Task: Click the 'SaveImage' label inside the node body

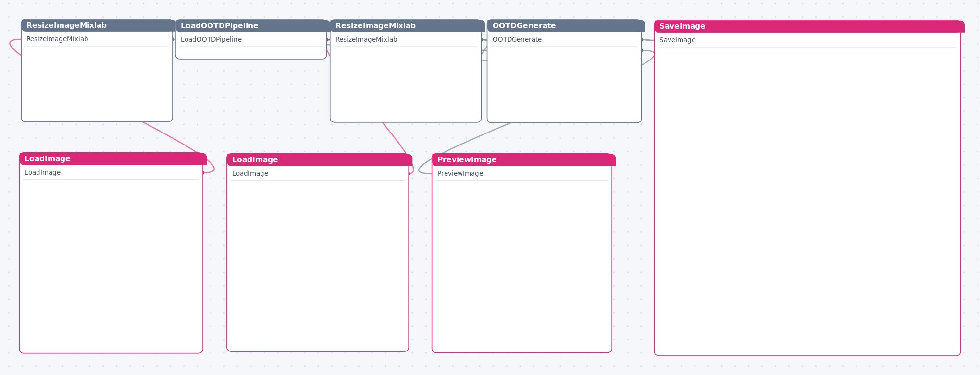Action: click(678, 40)
